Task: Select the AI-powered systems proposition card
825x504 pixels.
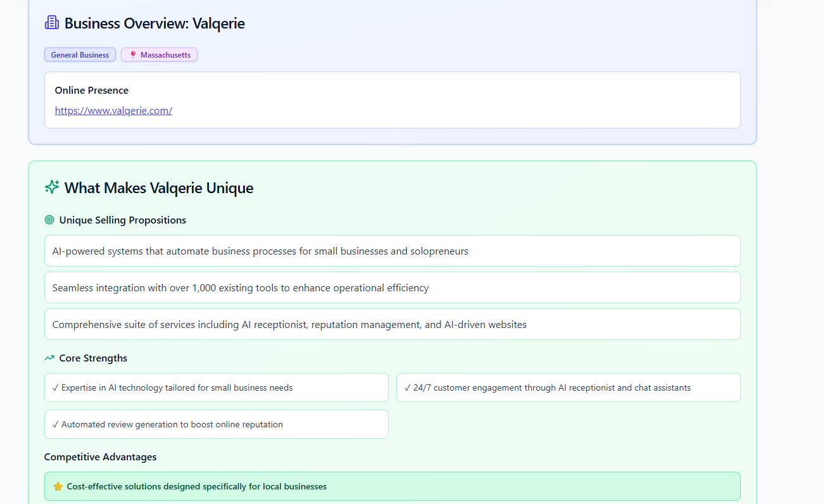Action: (x=392, y=251)
